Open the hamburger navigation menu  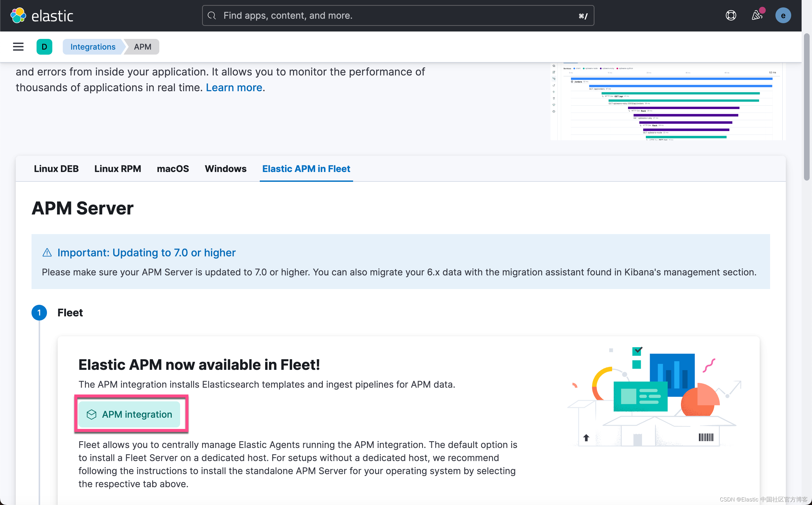(18, 47)
